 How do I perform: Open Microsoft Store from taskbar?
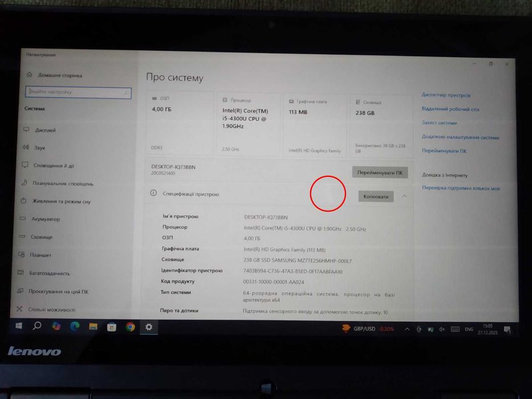tap(112, 327)
